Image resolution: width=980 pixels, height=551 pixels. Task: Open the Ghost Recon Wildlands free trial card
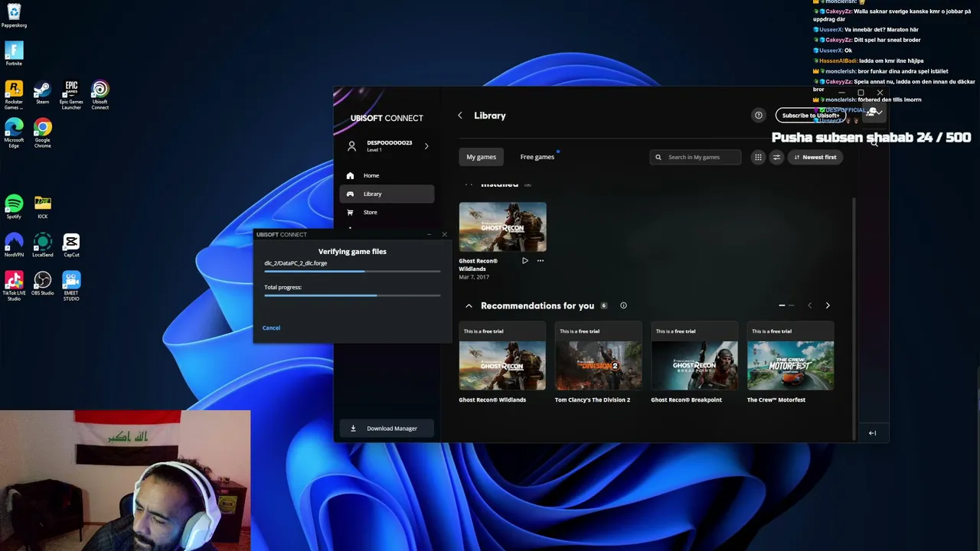(502, 362)
